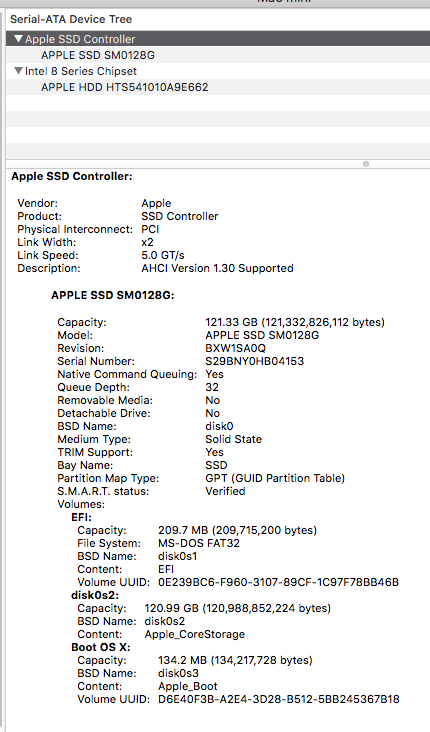The image size is (430, 732).
Task: Click the pane divider resize handle dot
Action: [x=366, y=164]
